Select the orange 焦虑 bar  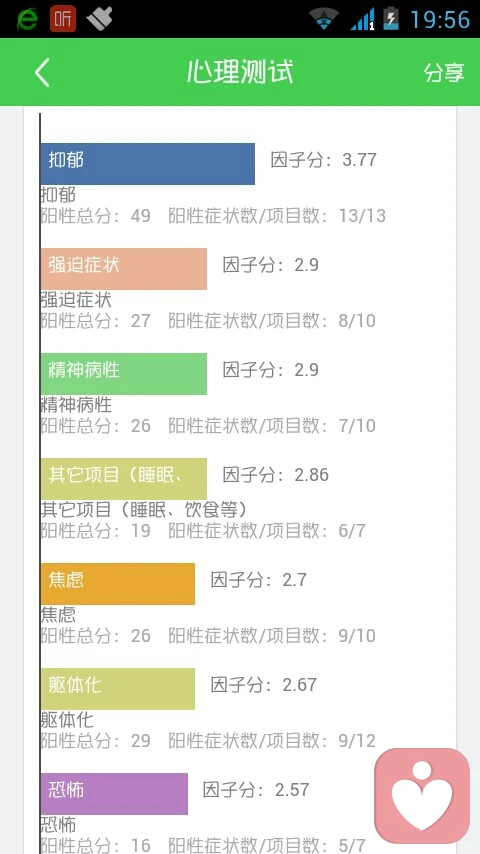[x=118, y=584]
